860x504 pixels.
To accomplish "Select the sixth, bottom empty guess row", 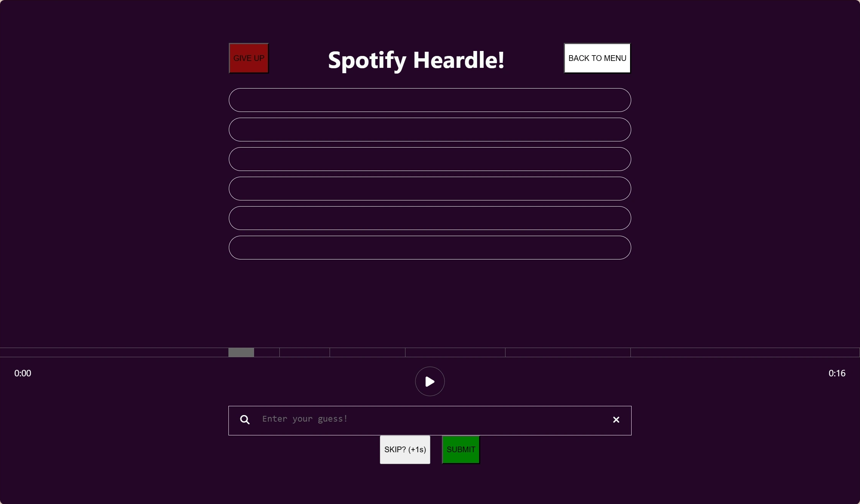I will pyautogui.click(x=430, y=248).
